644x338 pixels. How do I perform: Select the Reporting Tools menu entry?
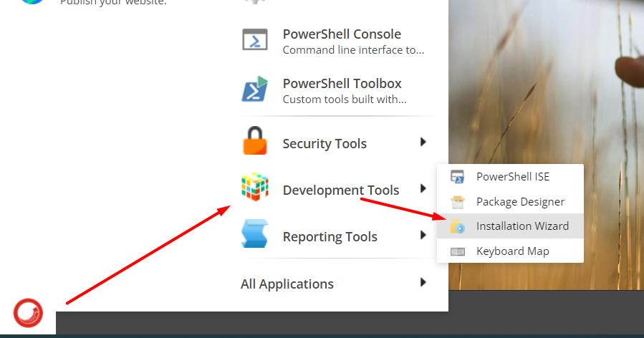(330, 237)
